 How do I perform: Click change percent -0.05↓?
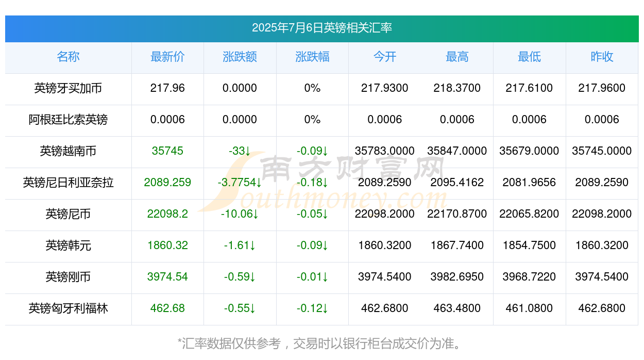312,214
